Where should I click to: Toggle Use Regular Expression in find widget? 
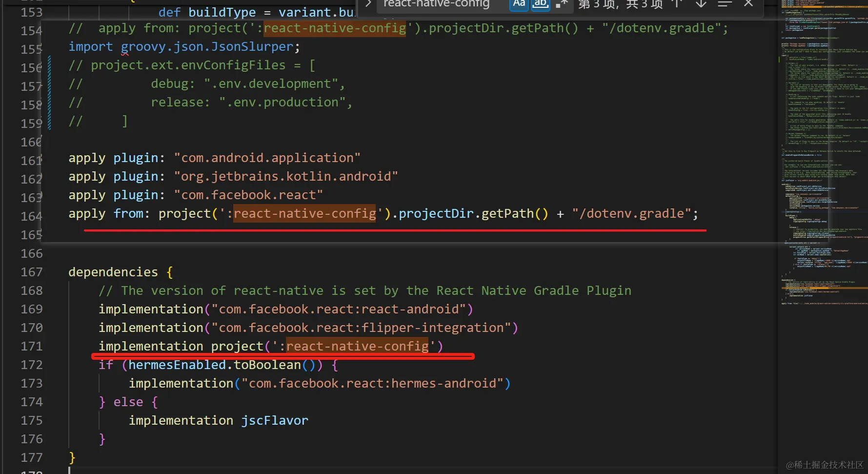pos(562,4)
